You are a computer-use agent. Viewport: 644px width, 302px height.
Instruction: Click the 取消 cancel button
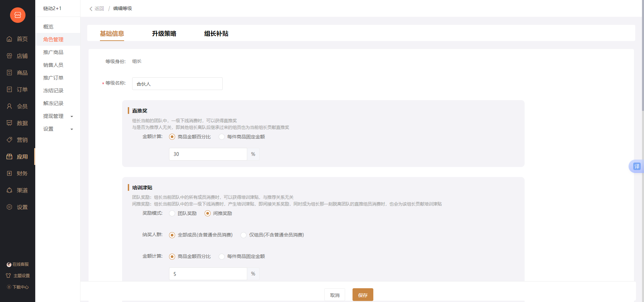click(x=334, y=295)
